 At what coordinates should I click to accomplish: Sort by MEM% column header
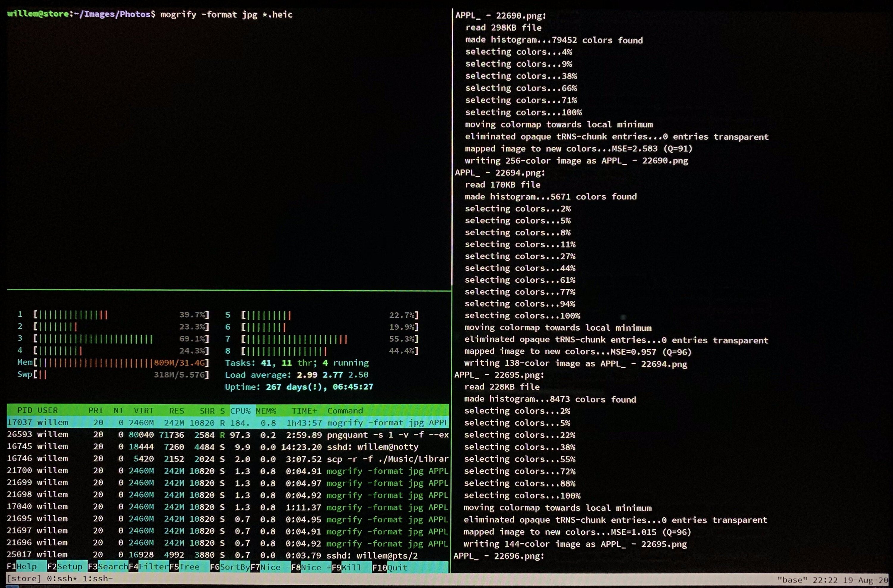tap(266, 411)
